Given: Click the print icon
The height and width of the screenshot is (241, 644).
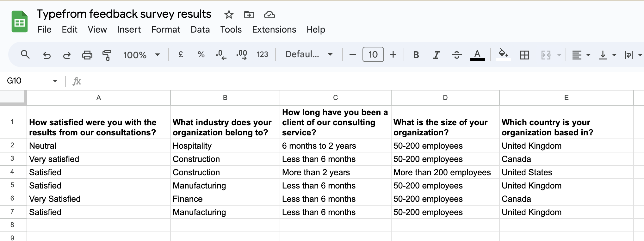Looking at the screenshot, I should (x=87, y=55).
